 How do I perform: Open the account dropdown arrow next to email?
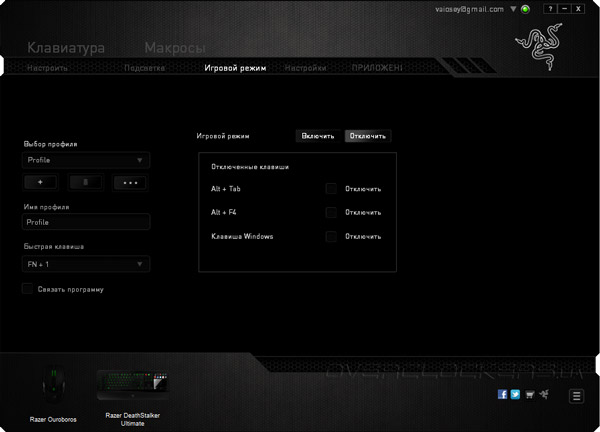pyautogui.click(x=513, y=9)
